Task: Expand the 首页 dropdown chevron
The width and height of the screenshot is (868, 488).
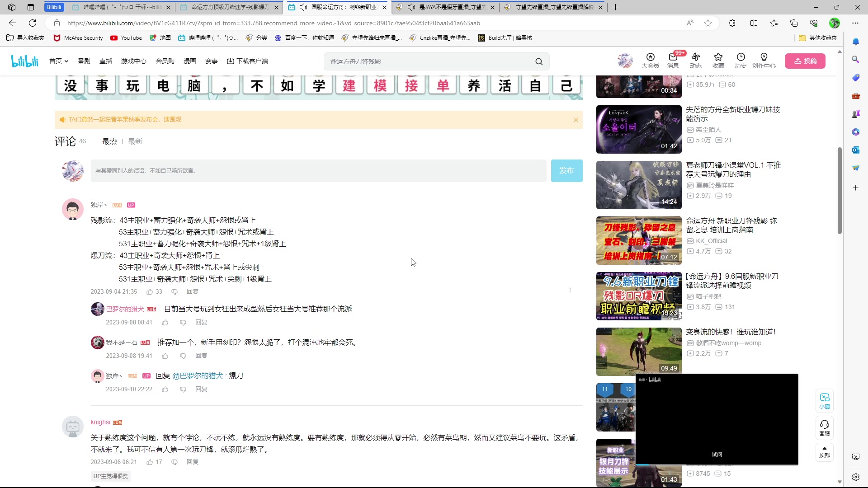Action: (66, 61)
